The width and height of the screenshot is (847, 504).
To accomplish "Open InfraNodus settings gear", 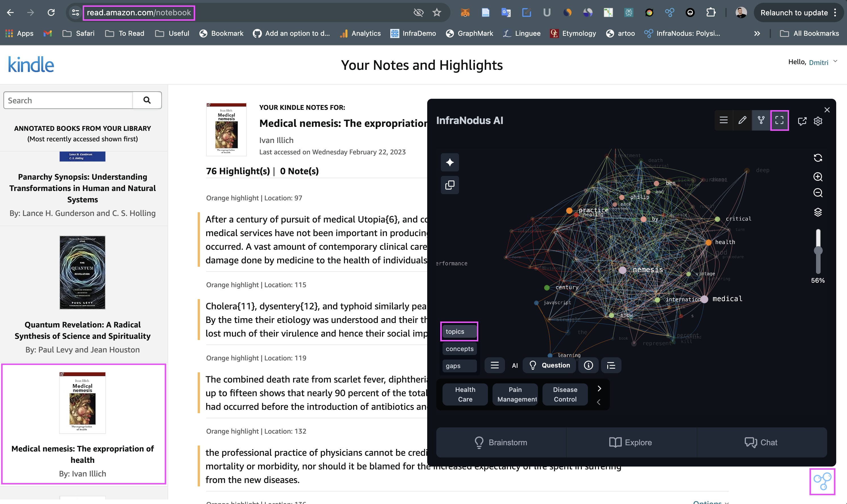I will tap(818, 121).
